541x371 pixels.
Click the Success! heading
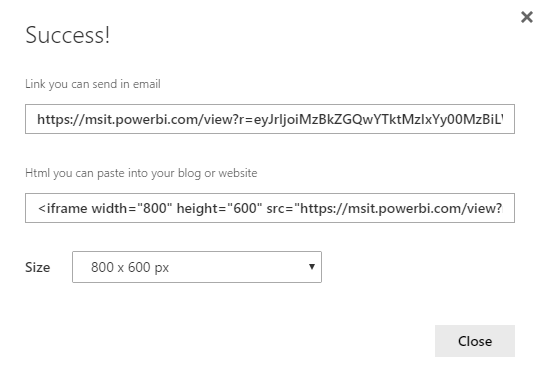[x=68, y=35]
